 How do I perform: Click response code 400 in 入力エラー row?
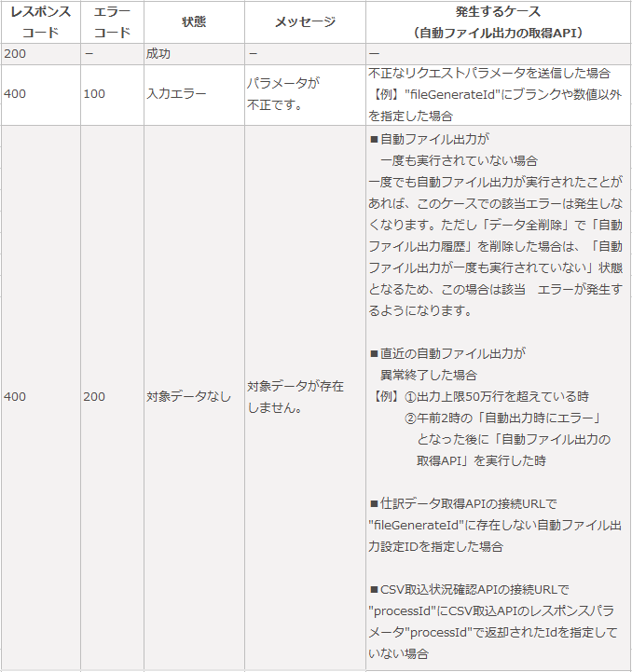click(16, 94)
